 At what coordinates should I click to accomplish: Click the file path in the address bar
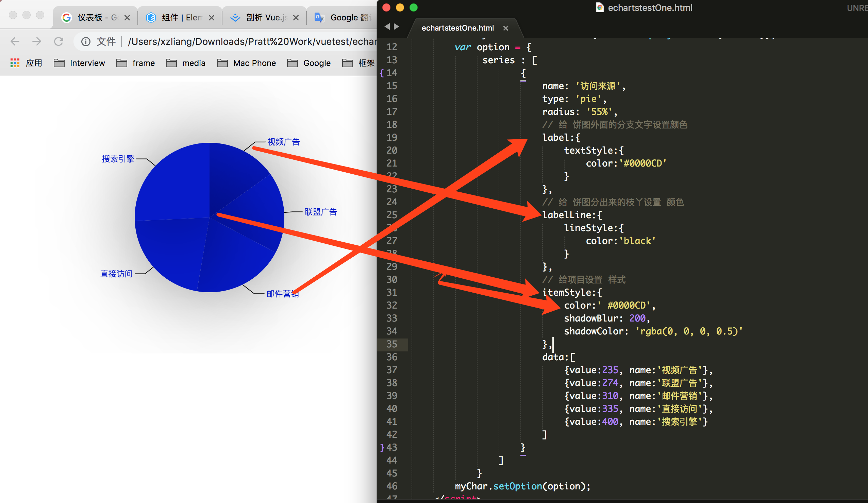tap(251, 42)
